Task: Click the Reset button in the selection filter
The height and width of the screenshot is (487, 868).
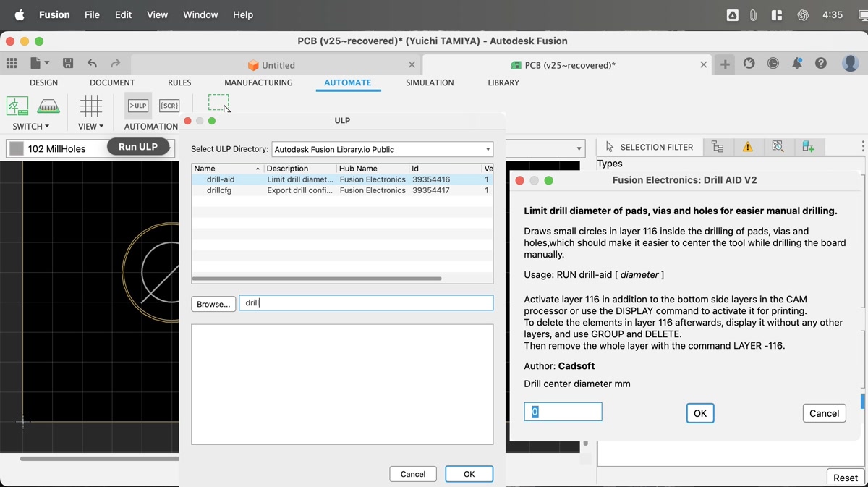Action: pyautogui.click(x=846, y=478)
